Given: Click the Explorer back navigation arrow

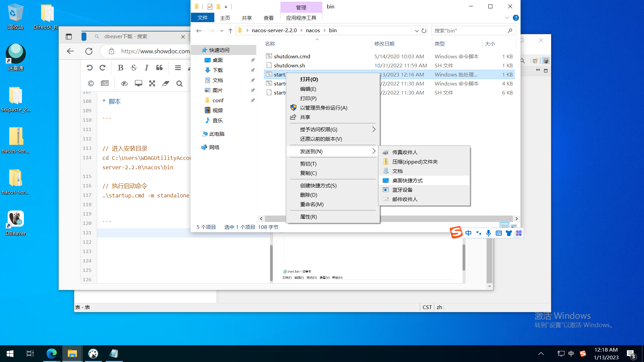Looking at the screenshot, I should pos(199,31).
